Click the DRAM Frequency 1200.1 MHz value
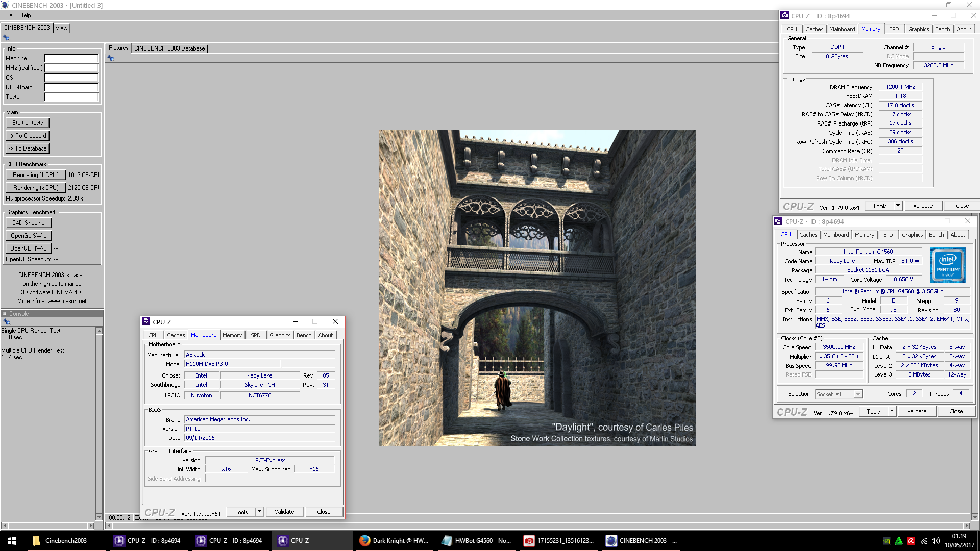This screenshot has height=551, width=980. click(900, 87)
